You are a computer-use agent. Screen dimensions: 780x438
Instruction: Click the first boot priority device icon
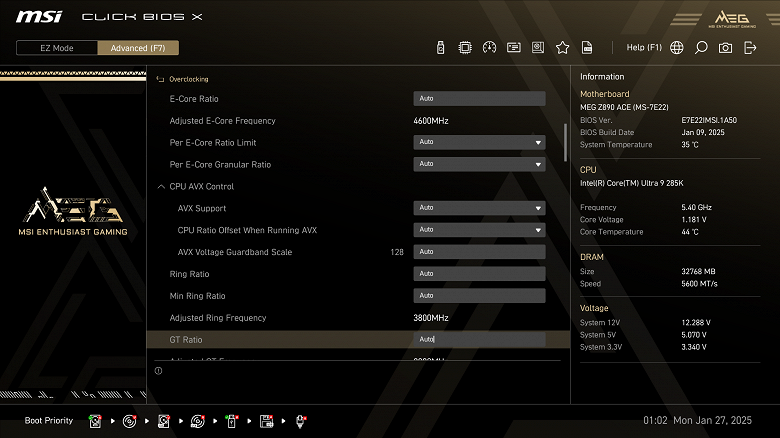click(x=95, y=421)
